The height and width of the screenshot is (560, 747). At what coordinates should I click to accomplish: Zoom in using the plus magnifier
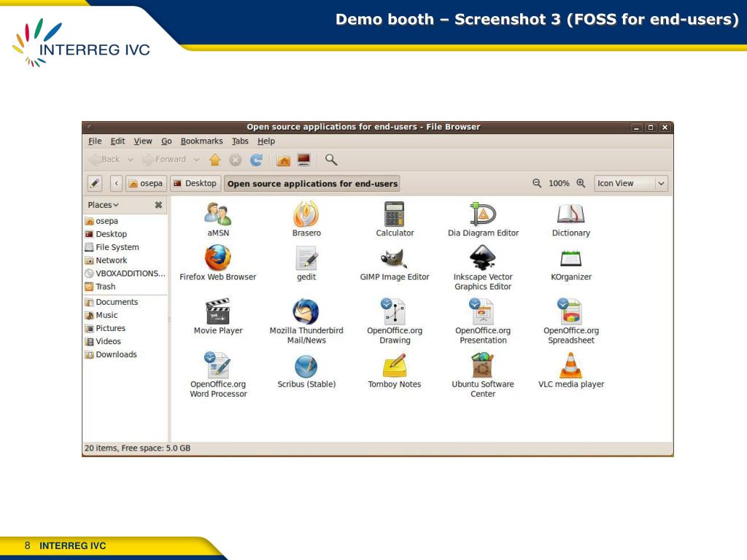coord(581,184)
